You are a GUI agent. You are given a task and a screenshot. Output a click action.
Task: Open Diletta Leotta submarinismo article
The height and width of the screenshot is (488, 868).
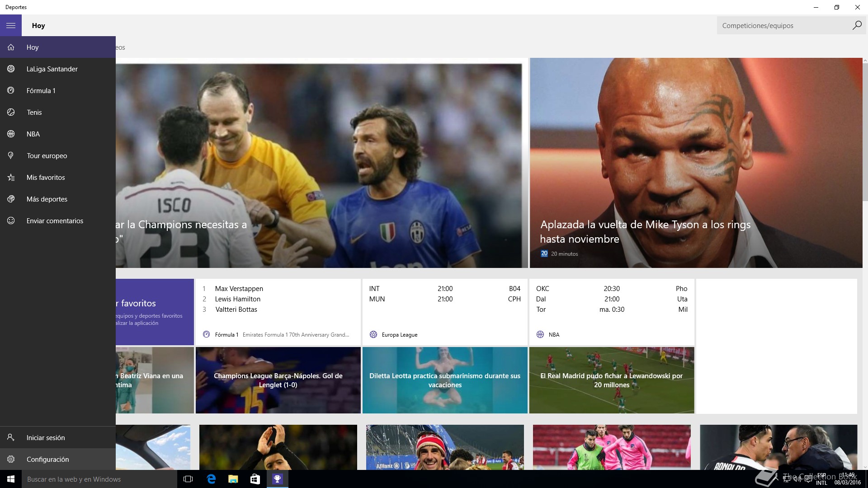(x=445, y=380)
